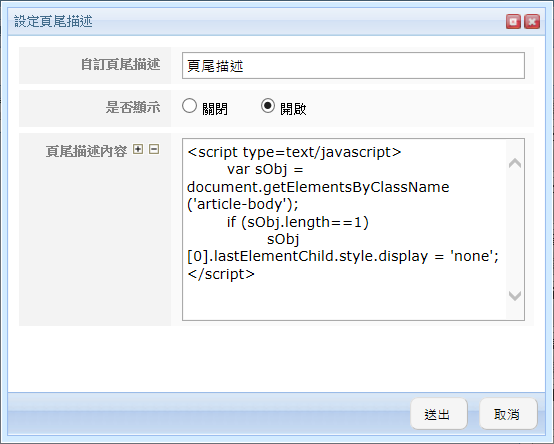Cancel with the 取消 button

pyautogui.click(x=508, y=414)
